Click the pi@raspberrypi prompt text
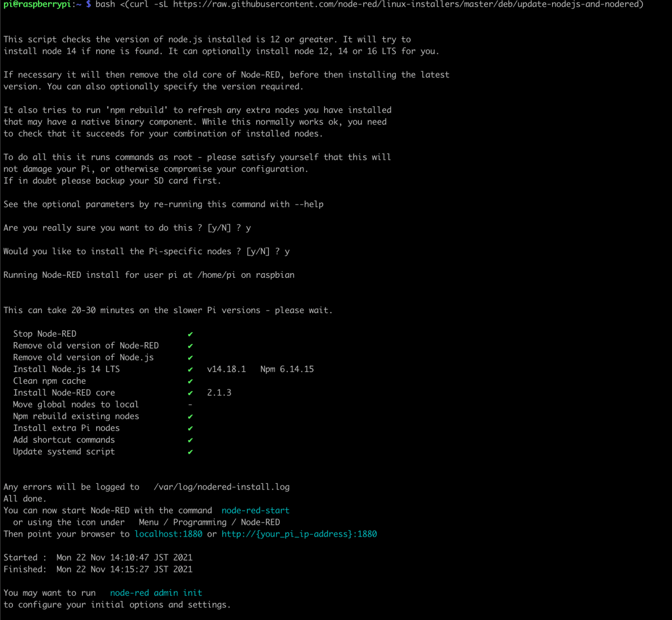 point(37,4)
